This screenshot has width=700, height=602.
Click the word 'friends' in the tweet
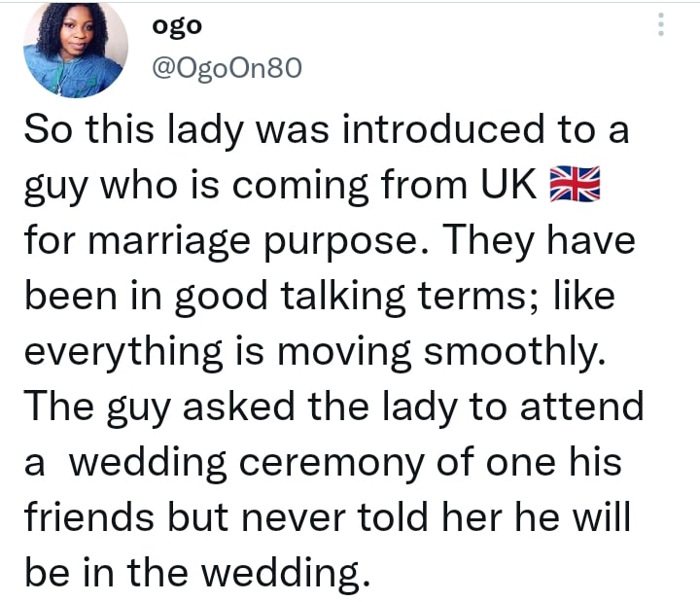[89, 517]
